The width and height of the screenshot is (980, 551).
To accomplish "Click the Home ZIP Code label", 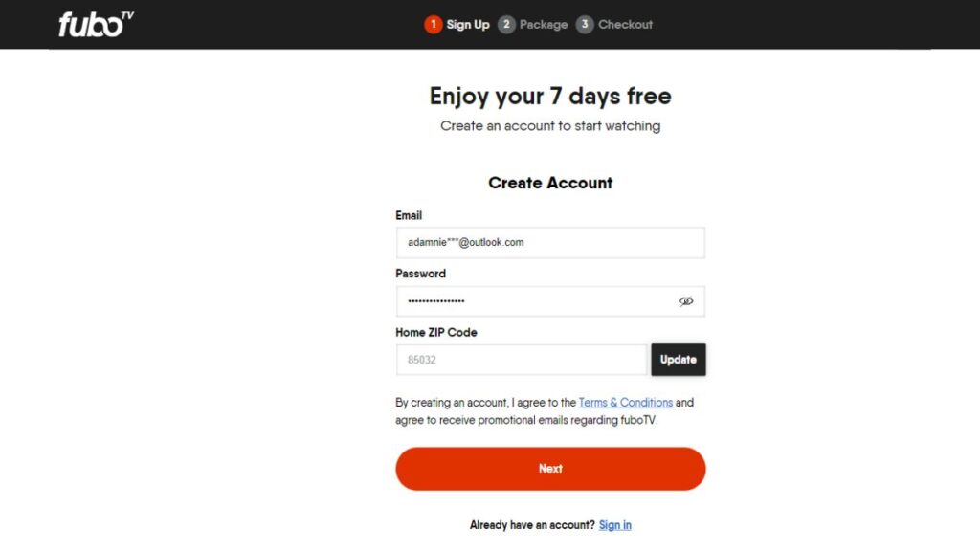I will point(436,333).
